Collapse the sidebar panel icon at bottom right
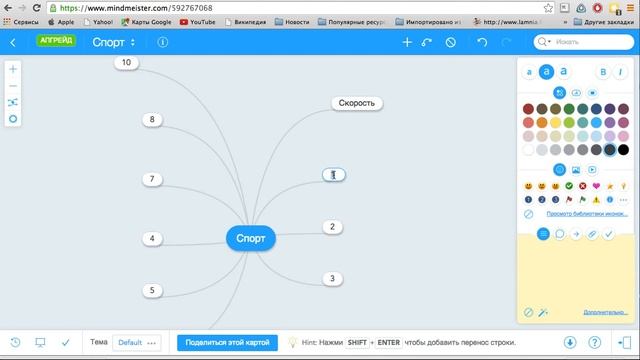 coord(624,342)
